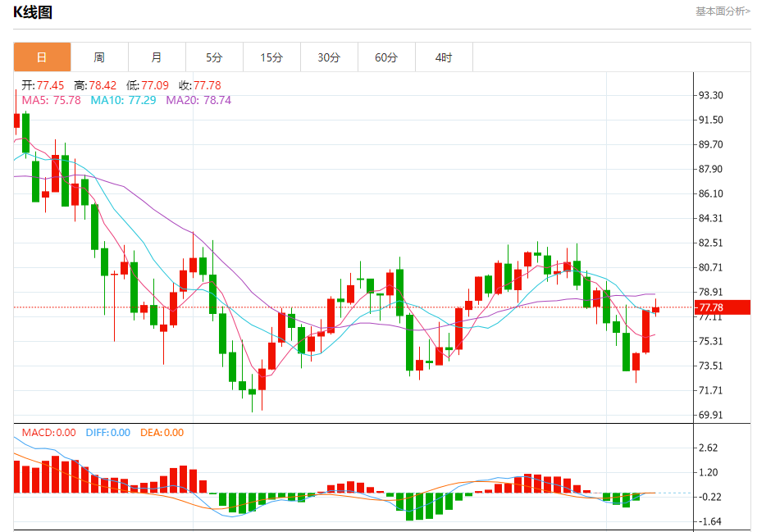This screenshot has height=532, width=757.
Task: Open the 基本面分析> link
Action: [723, 11]
